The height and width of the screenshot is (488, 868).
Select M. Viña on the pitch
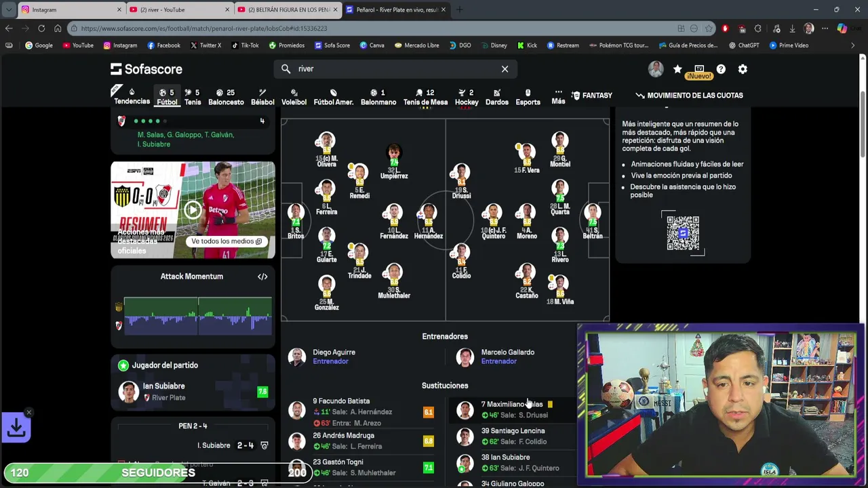[x=560, y=289]
